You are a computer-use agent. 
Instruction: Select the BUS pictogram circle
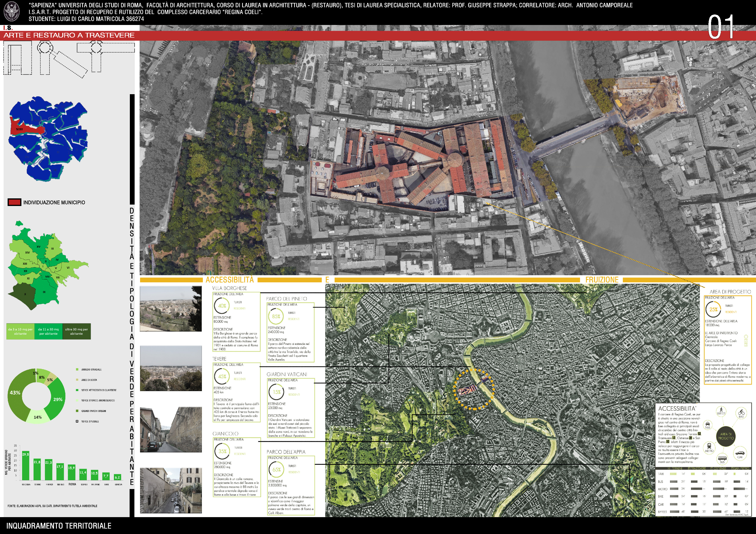[722, 459]
